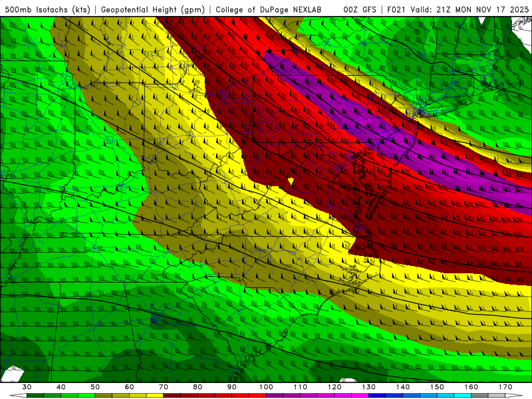The image size is (532, 399).
Task: Click the legend label '130'
Action: tap(369, 387)
